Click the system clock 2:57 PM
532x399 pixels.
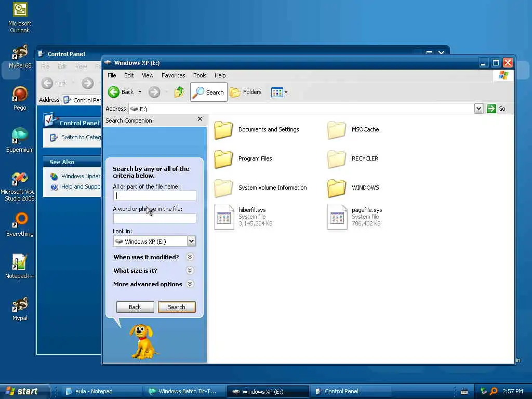click(512, 391)
